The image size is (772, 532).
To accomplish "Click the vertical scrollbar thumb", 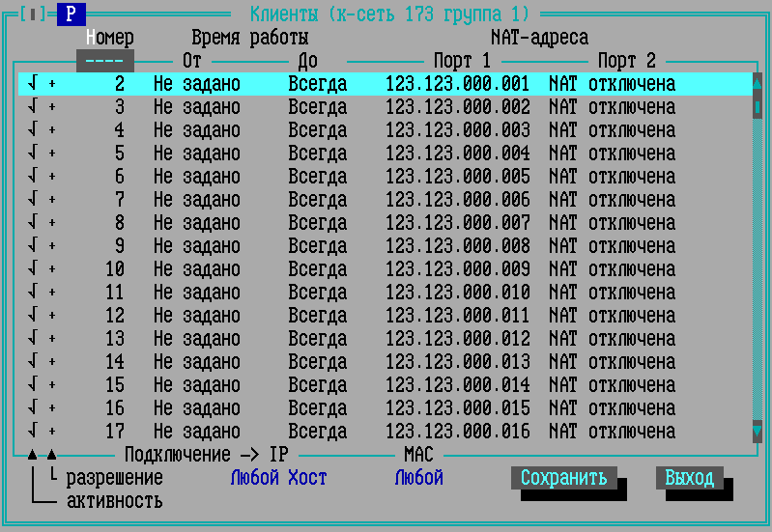I will pos(758,106).
